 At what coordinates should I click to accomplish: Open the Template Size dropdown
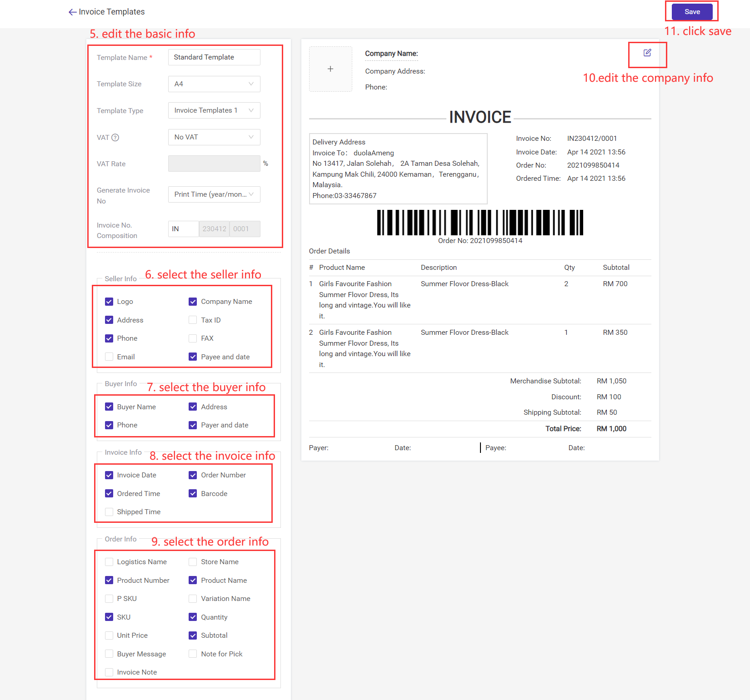tap(214, 84)
